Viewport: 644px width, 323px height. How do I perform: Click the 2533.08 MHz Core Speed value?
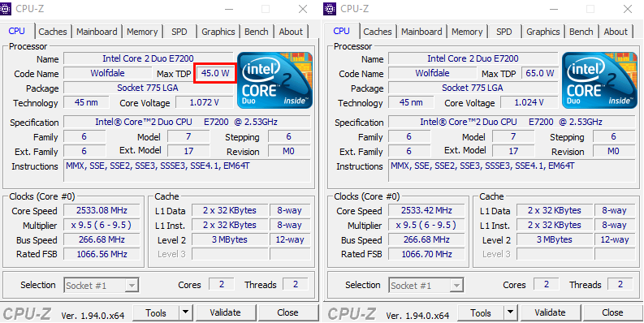(x=102, y=210)
